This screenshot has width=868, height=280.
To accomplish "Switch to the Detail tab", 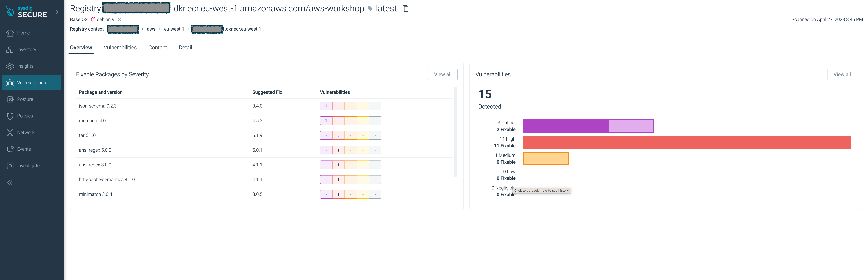I will tap(185, 48).
